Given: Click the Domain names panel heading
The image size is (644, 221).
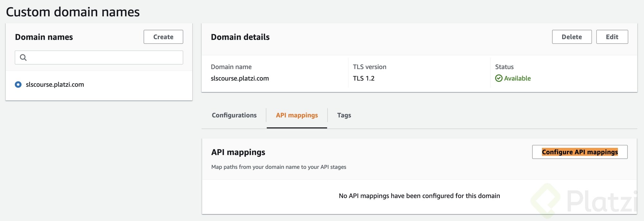Looking at the screenshot, I should coord(44,37).
